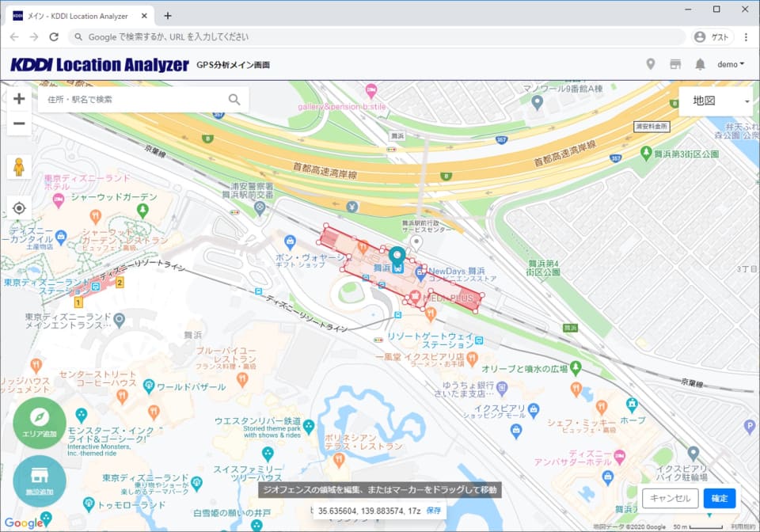Click the browser URL address bar
This screenshot has width=760, height=532.
click(x=377, y=37)
